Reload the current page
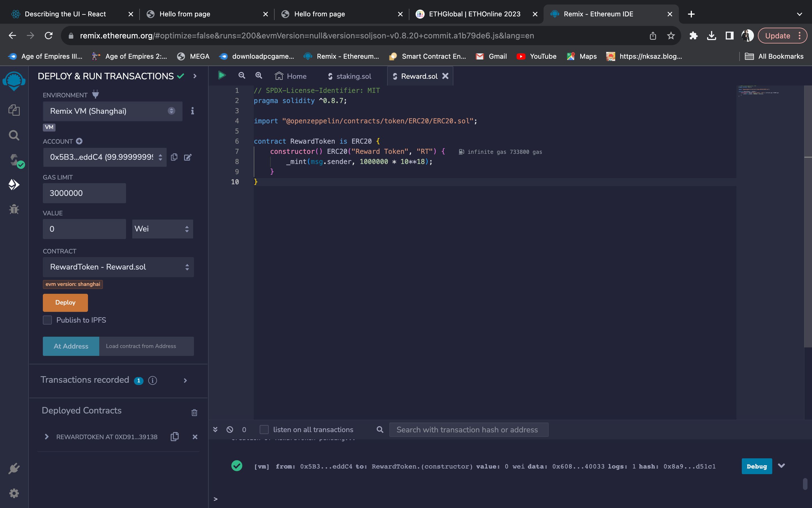 pyautogui.click(x=49, y=36)
